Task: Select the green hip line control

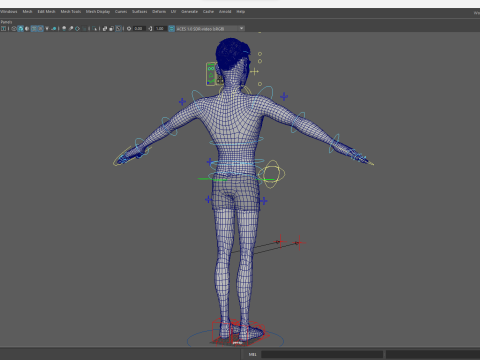Action: (213, 179)
